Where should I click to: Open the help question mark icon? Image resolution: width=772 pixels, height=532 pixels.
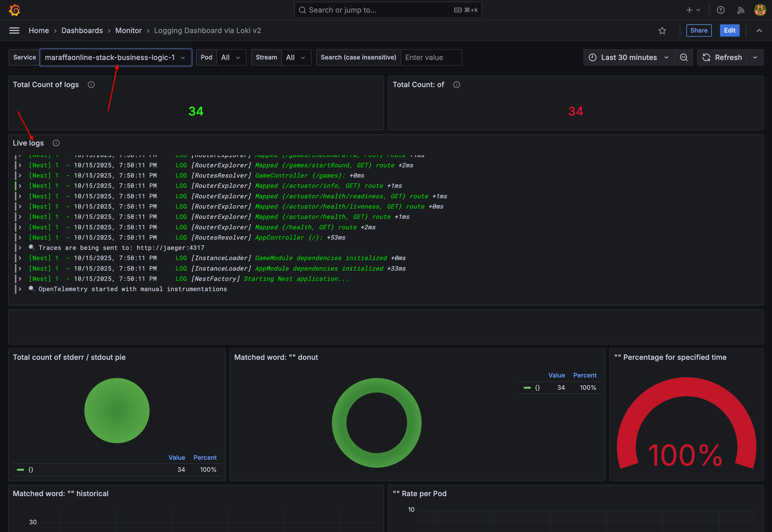pyautogui.click(x=720, y=10)
